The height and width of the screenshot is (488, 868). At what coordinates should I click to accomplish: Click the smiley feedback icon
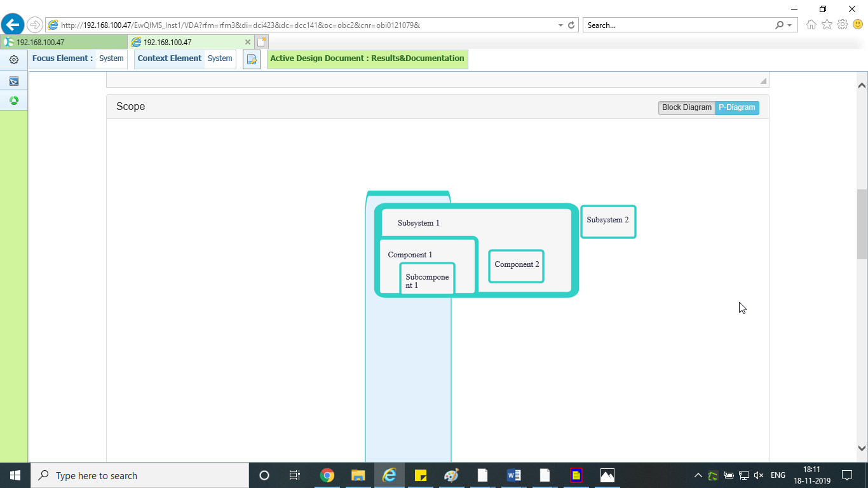(858, 25)
